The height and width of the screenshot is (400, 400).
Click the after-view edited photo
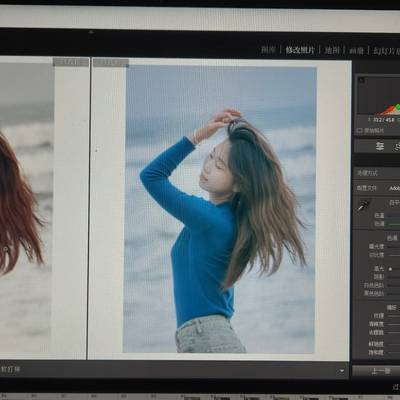point(220,209)
